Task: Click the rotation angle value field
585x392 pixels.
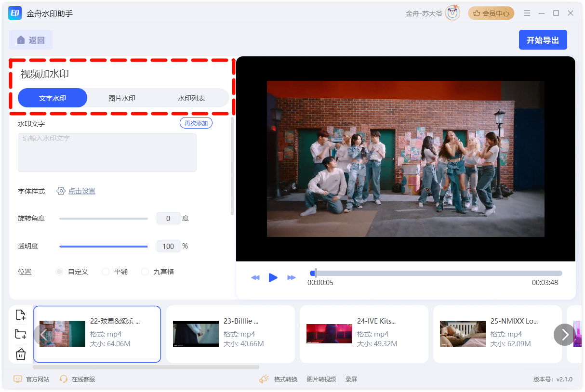Action: pos(168,218)
